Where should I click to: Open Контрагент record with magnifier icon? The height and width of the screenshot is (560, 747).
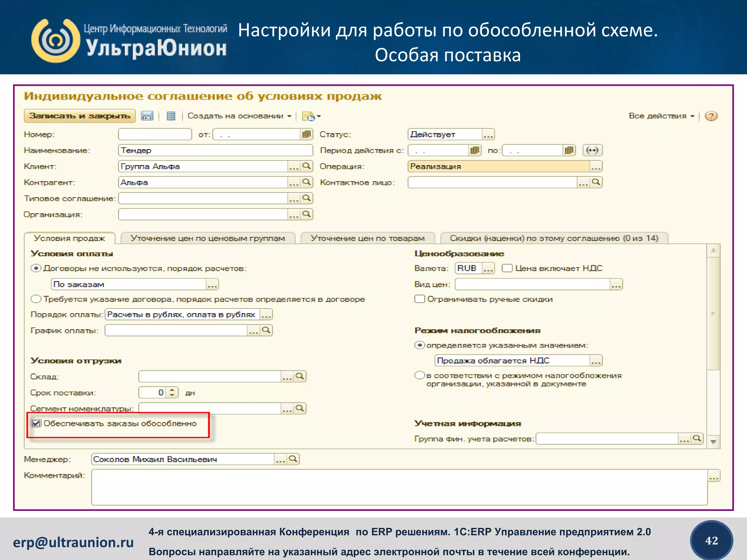coord(307,182)
